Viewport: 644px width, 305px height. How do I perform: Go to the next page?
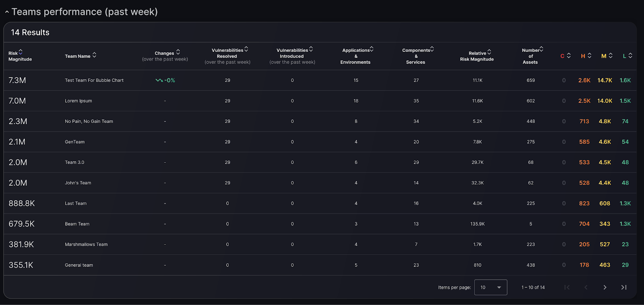[605, 287]
